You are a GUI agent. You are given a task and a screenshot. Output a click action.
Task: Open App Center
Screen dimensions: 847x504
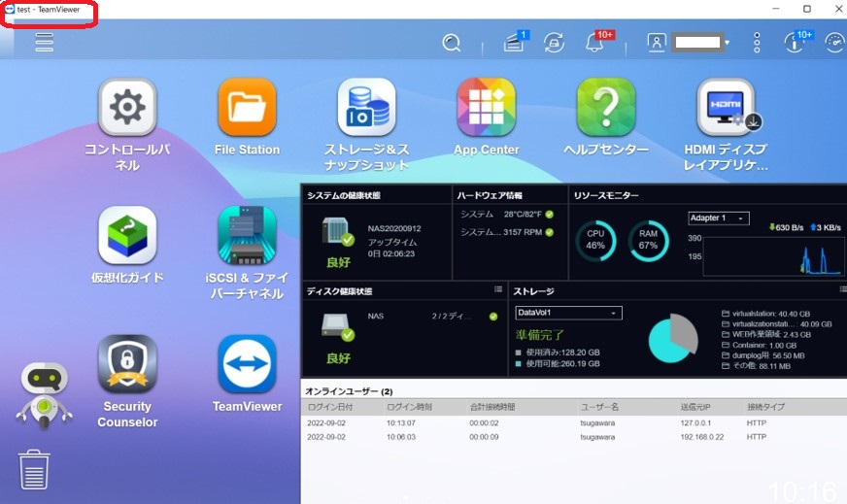coord(486,108)
